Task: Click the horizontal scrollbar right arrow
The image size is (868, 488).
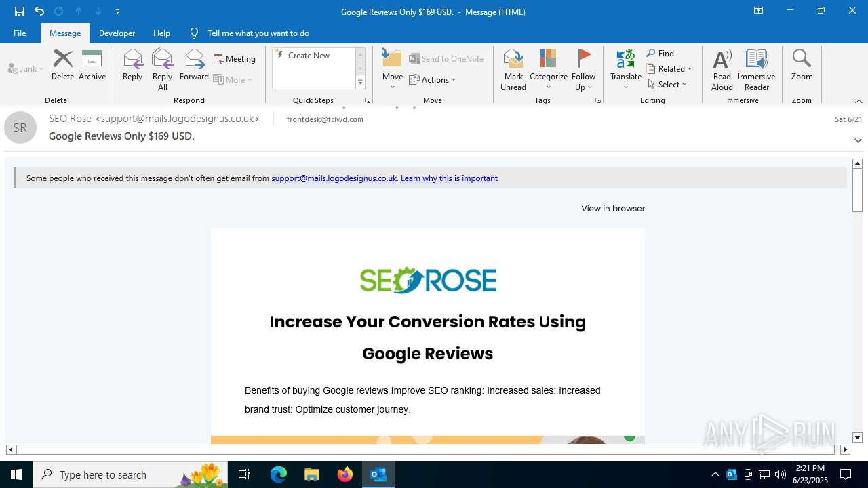Action: click(845, 449)
